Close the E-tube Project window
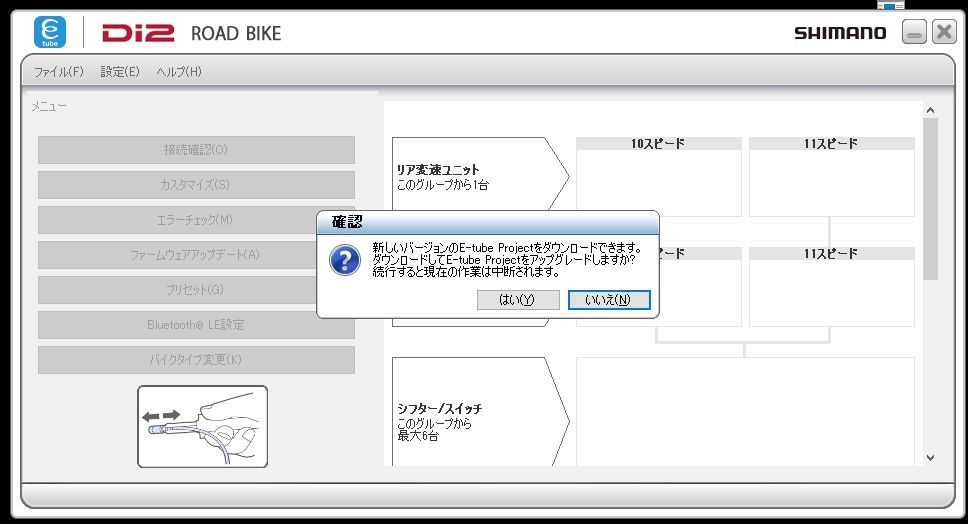The image size is (968, 524). (x=944, y=31)
